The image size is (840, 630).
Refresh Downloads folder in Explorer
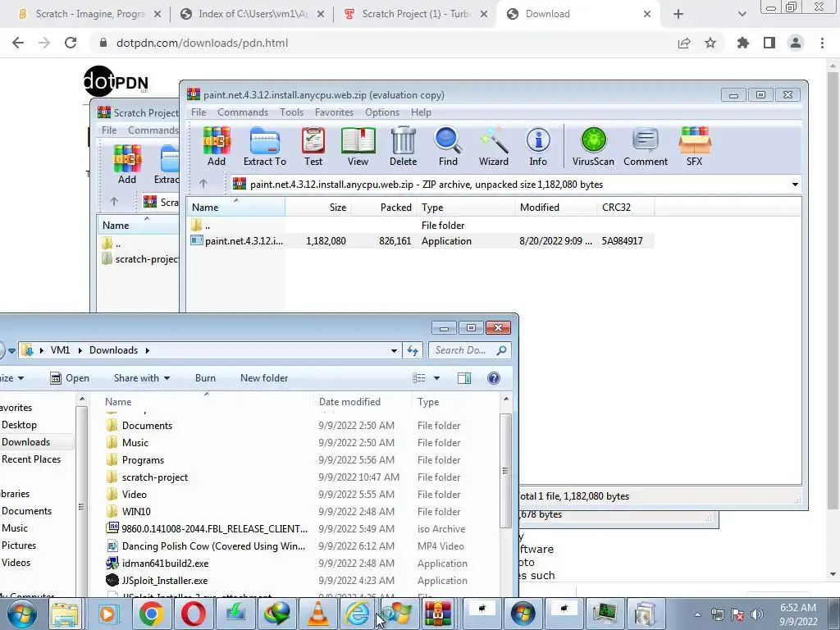pyautogui.click(x=413, y=350)
